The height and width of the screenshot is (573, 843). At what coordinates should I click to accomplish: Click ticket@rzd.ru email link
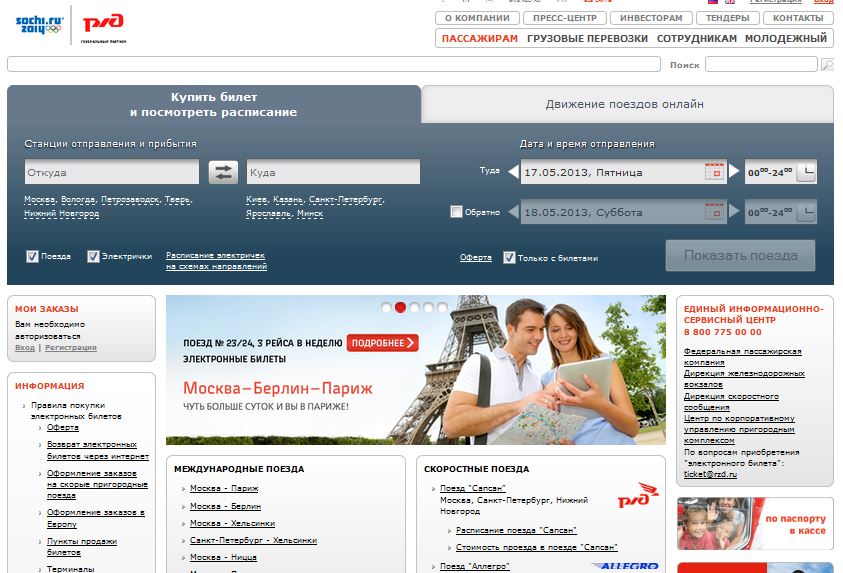pyautogui.click(x=710, y=474)
